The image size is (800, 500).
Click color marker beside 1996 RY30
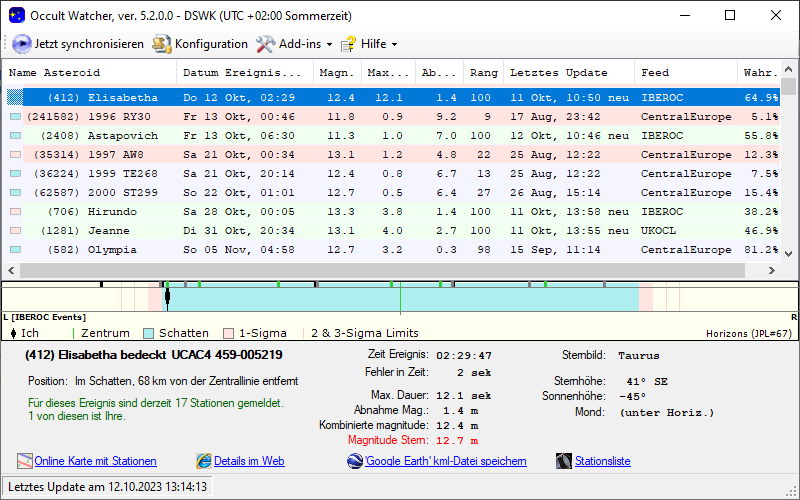pyautogui.click(x=15, y=117)
